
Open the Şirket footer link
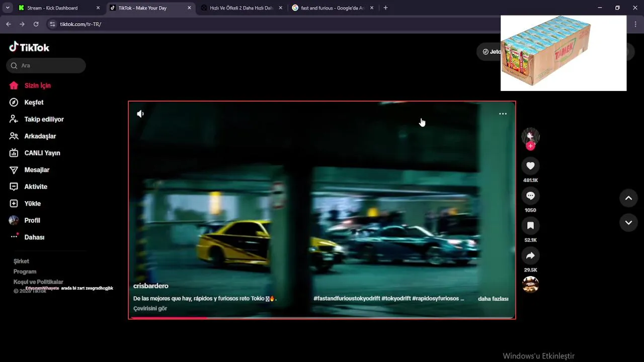(21, 261)
